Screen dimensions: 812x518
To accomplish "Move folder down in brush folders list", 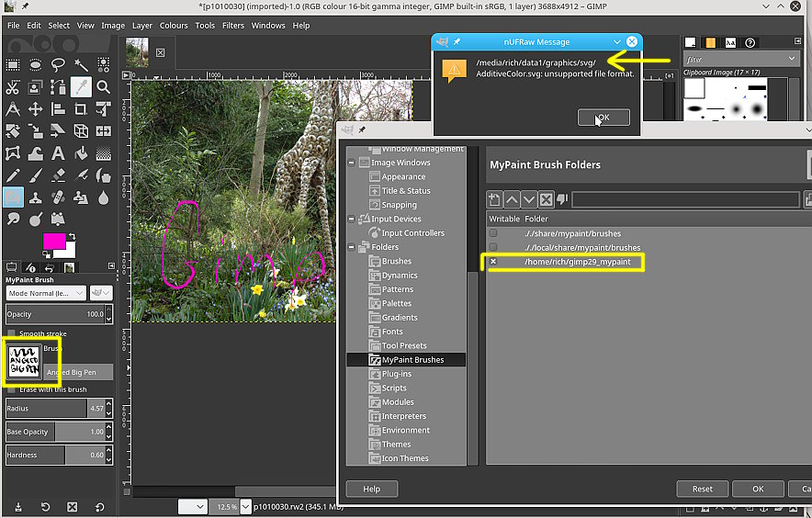I will [x=529, y=199].
